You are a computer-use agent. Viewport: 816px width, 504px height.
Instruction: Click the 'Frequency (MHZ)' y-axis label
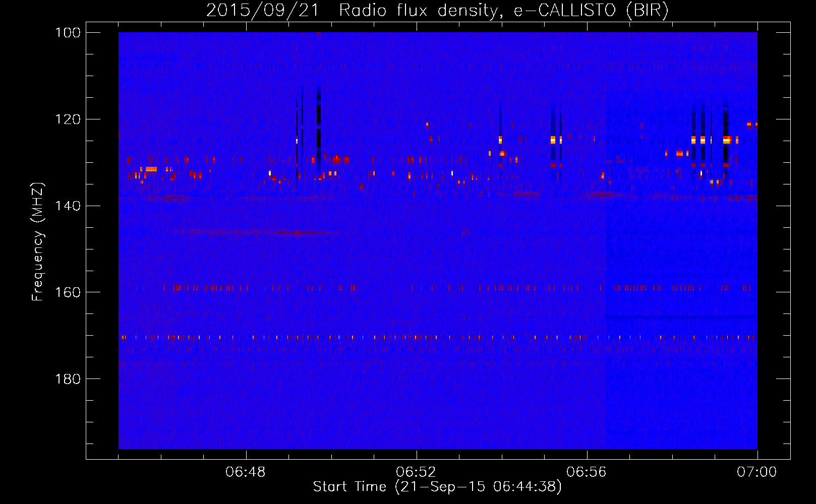click(38, 242)
